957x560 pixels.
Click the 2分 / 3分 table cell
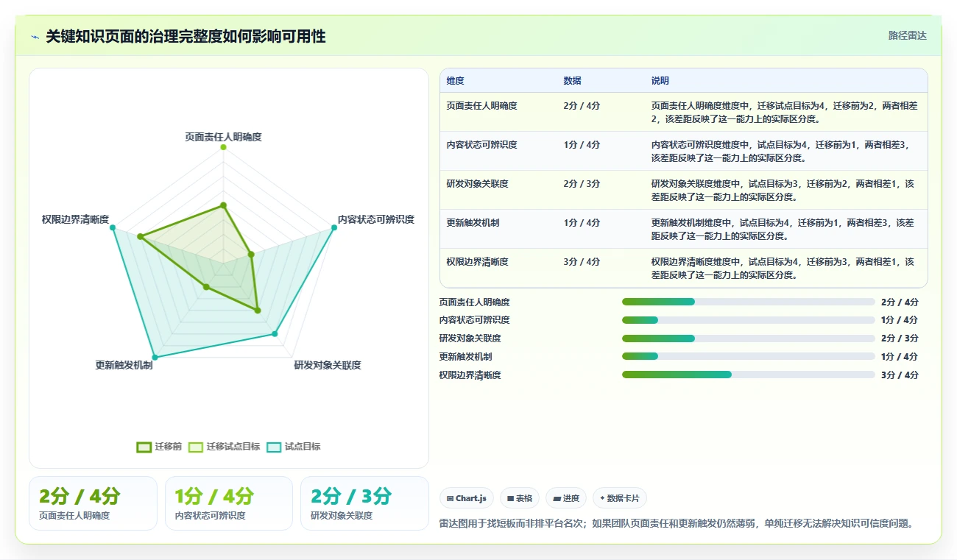[x=582, y=184]
